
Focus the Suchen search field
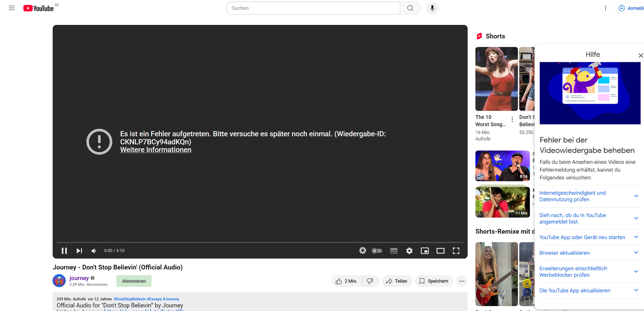pos(313,8)
